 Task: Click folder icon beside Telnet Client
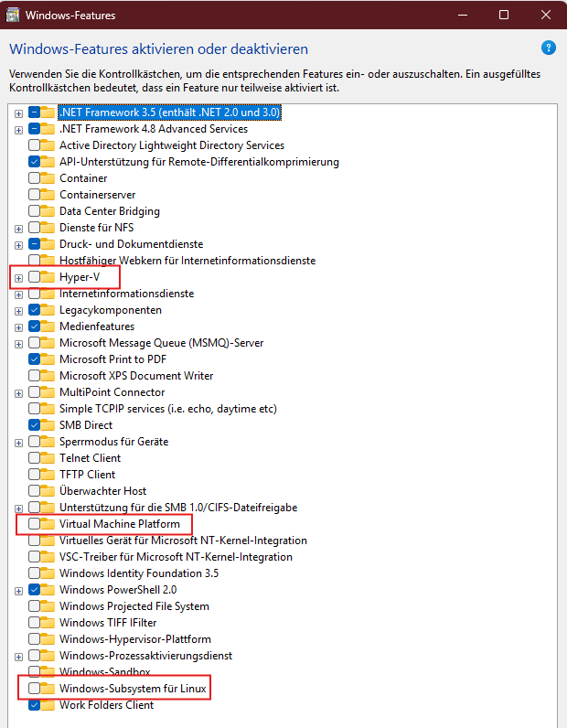coord(48,458)
